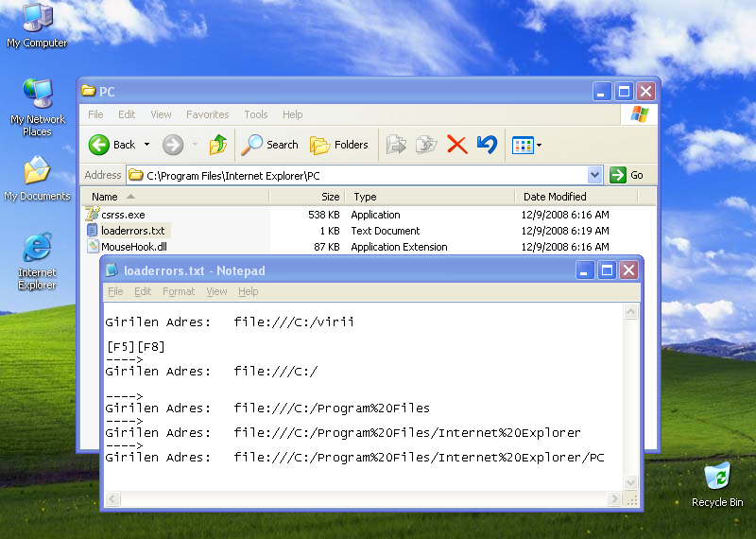Viewport: 756px width, 539px height.
Task: Open My Documents desktop icon
Action: click(37, 178)
